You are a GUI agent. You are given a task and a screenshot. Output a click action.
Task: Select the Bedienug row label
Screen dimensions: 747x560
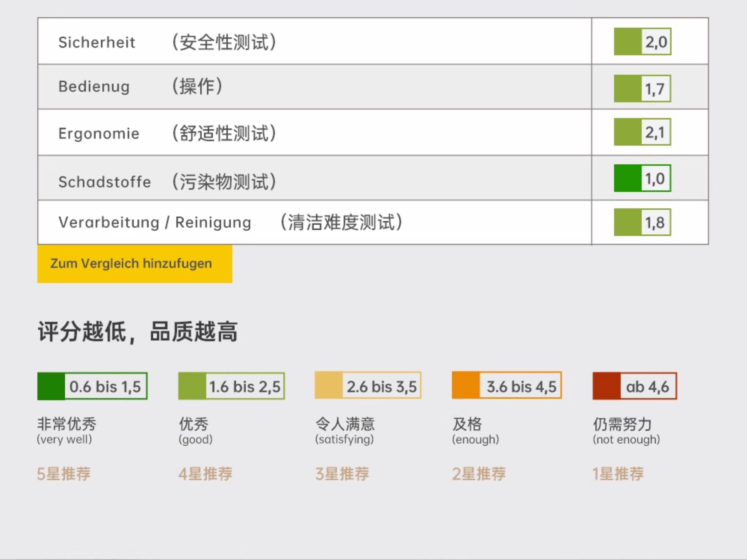coord(94,86)
